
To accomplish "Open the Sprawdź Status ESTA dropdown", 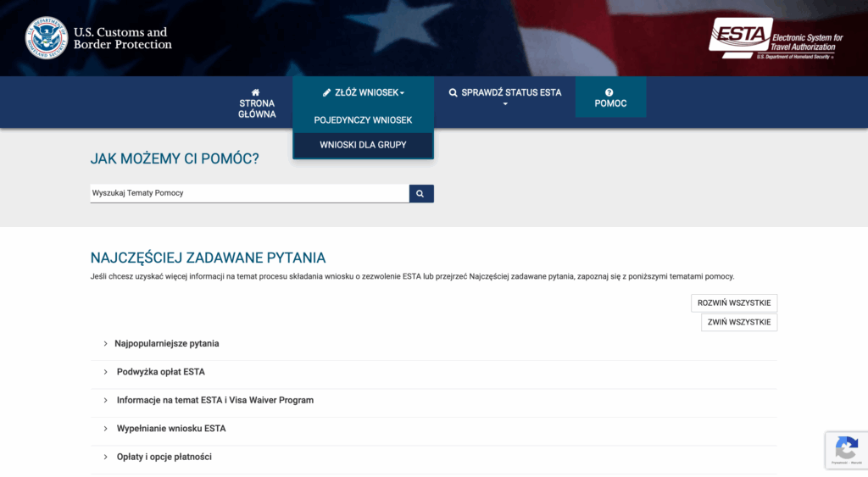I will click(x=505, y=97).
